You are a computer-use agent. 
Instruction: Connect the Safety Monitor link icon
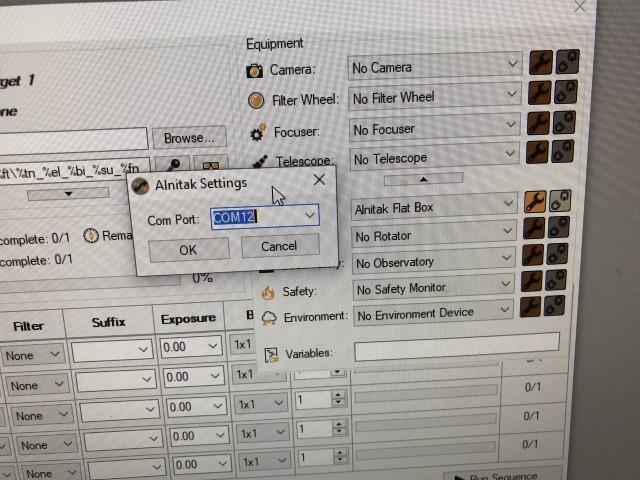(x=556, y=280)
